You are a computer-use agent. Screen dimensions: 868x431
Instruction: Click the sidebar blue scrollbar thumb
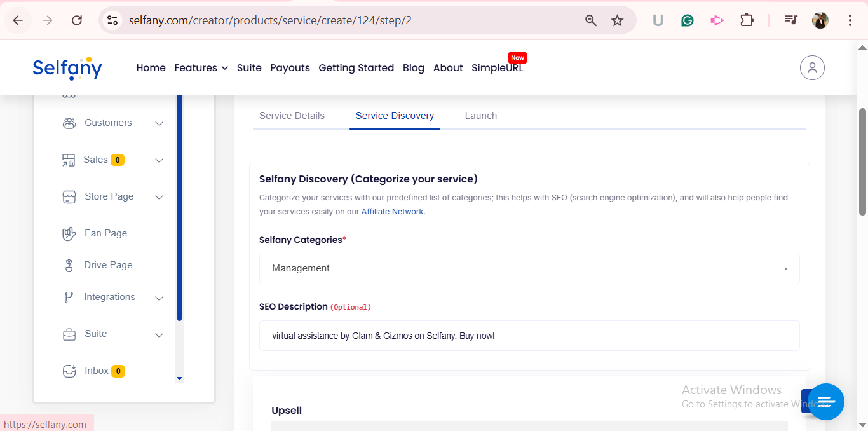(179, 208)
